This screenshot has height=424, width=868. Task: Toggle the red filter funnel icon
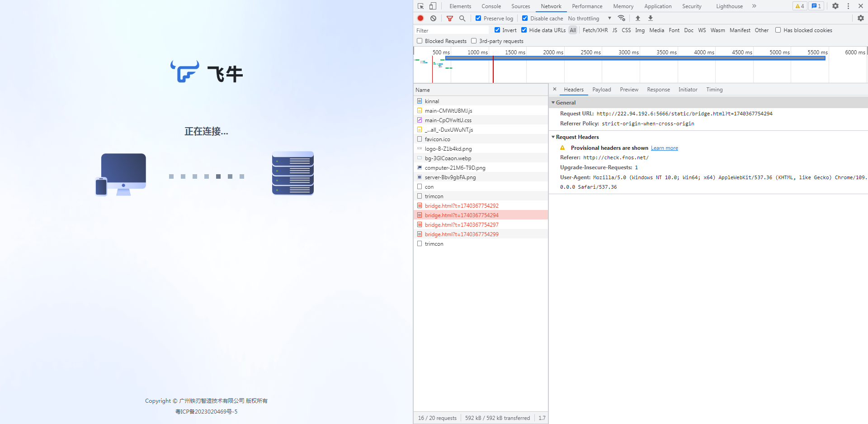coord(449,18)
